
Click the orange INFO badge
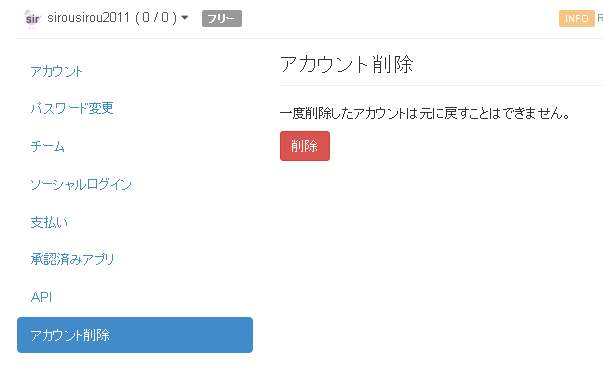[576, 18]
